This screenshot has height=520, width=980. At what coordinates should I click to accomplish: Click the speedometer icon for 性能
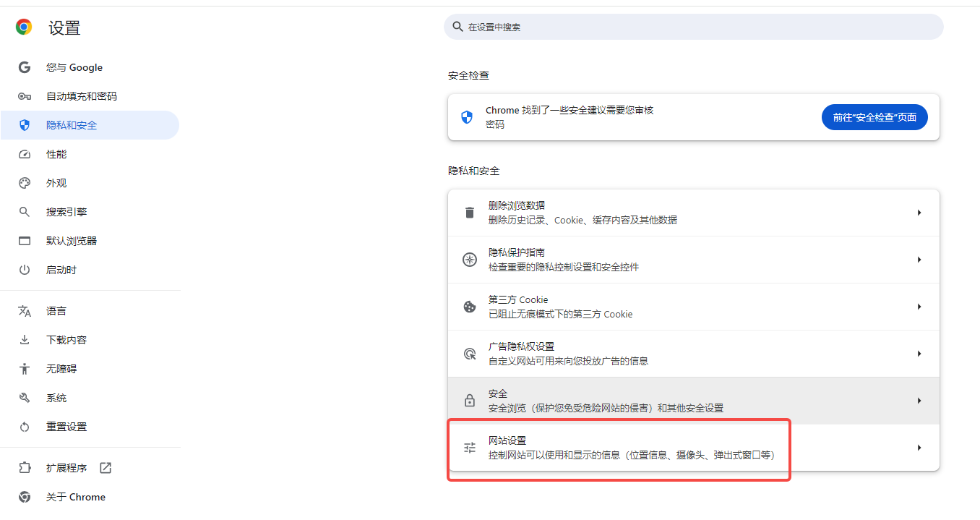25,154
